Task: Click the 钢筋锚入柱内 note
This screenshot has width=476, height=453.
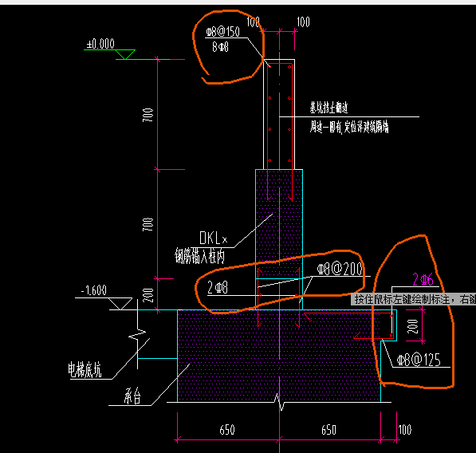Action: click(x=200, y=256)
